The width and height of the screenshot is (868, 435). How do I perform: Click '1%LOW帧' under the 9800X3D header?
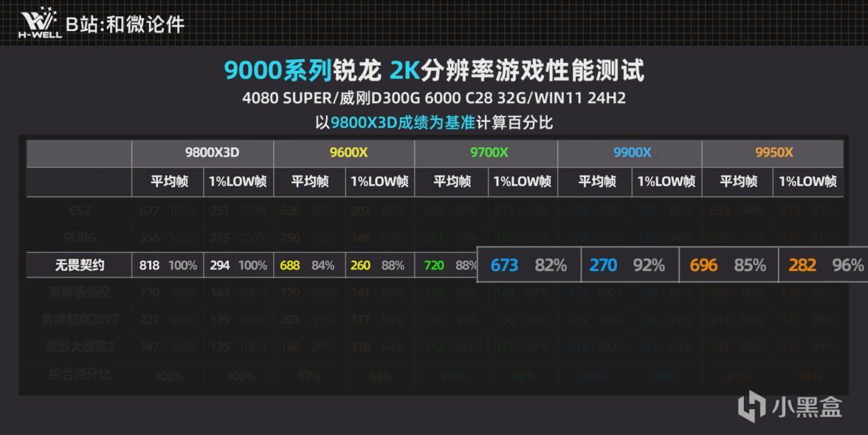pos(239,182)
